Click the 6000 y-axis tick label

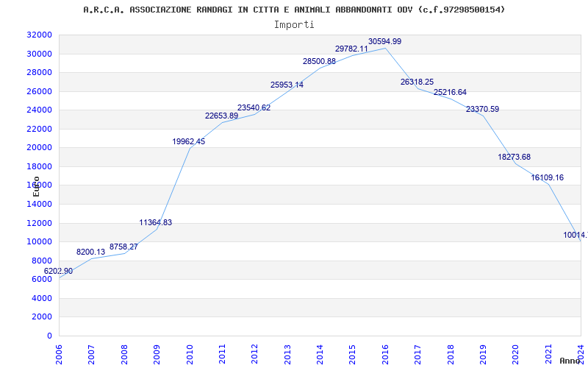(x=41, y=280)
